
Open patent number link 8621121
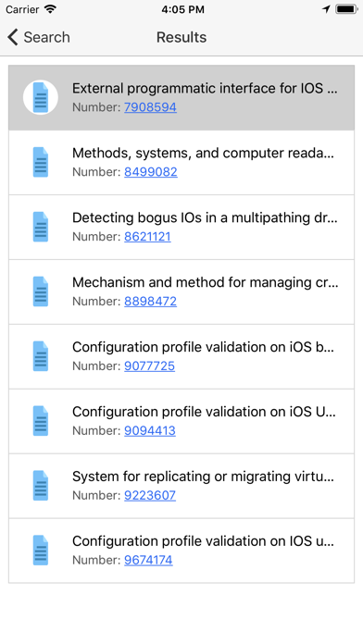click(147, 237)
